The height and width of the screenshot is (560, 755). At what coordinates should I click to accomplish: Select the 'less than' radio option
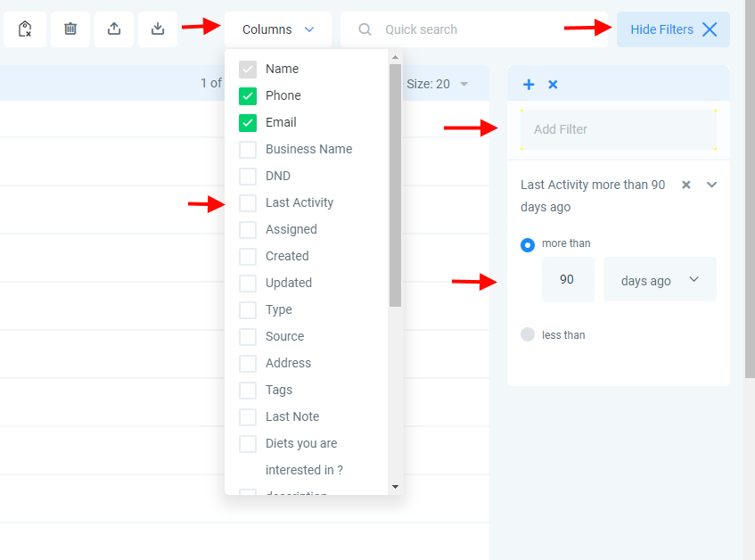click(528, 335)
